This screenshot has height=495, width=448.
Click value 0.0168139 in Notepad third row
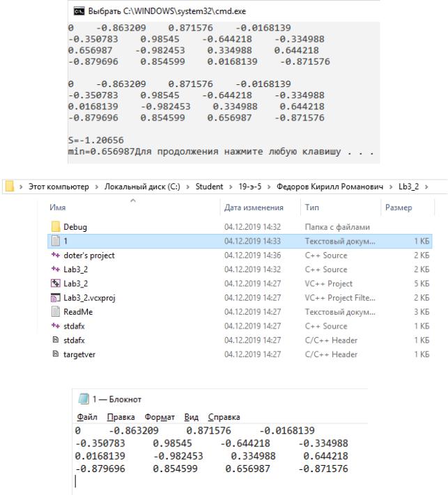pos(100,456)
